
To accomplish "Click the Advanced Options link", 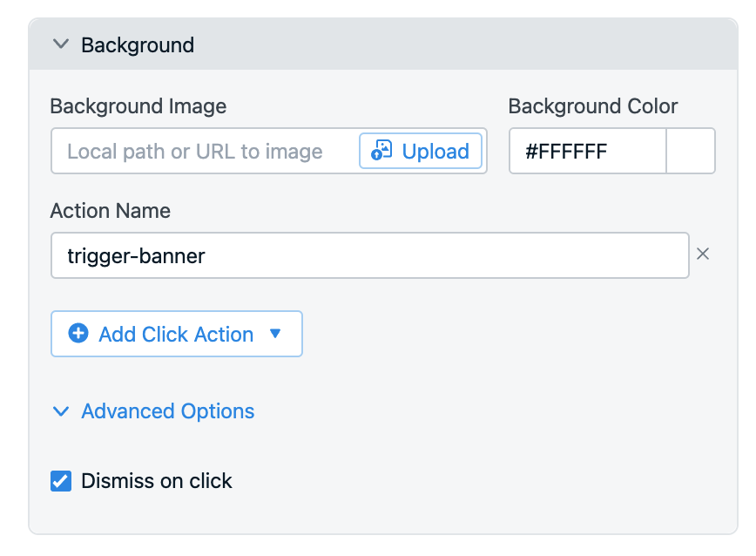I will click(167, 411).
